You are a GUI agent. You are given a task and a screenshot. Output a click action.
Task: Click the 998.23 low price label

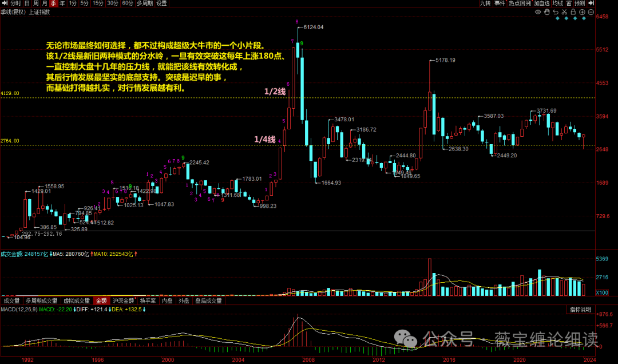click(268, 206)
